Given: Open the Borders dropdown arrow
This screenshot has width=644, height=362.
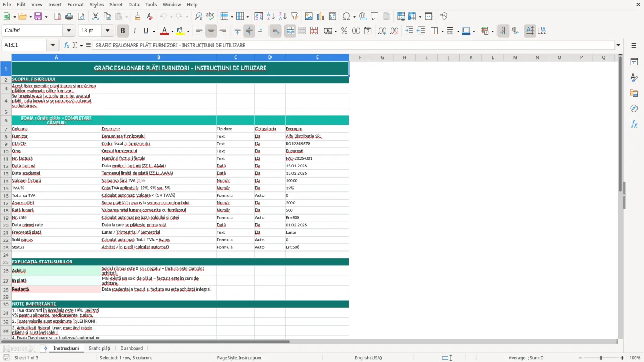Looking at the screenshot, I should [x=442, y=31].
